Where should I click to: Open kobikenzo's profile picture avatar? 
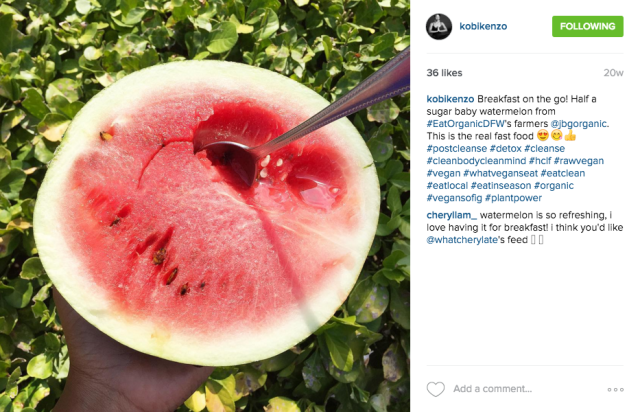click(x=439, y=27)
